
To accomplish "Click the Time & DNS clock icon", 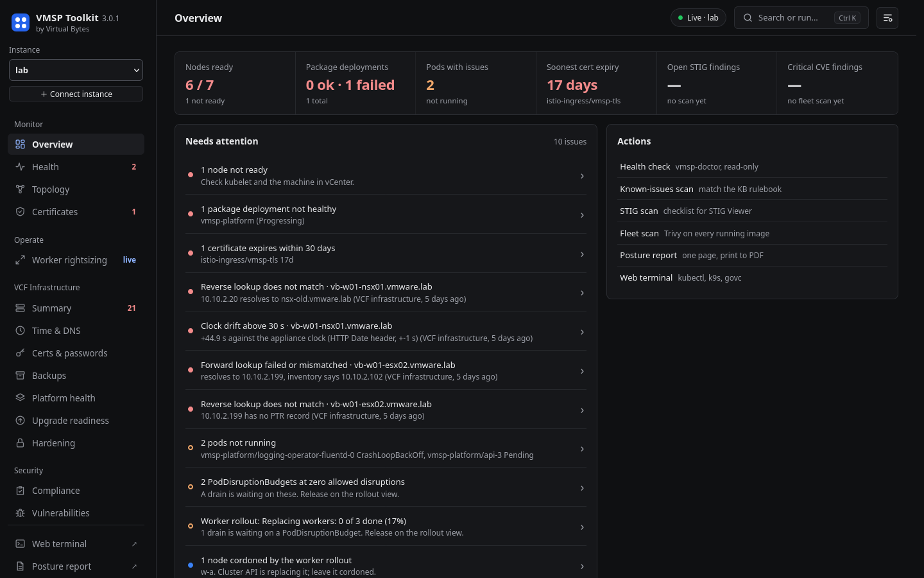I will coord(21,331).
